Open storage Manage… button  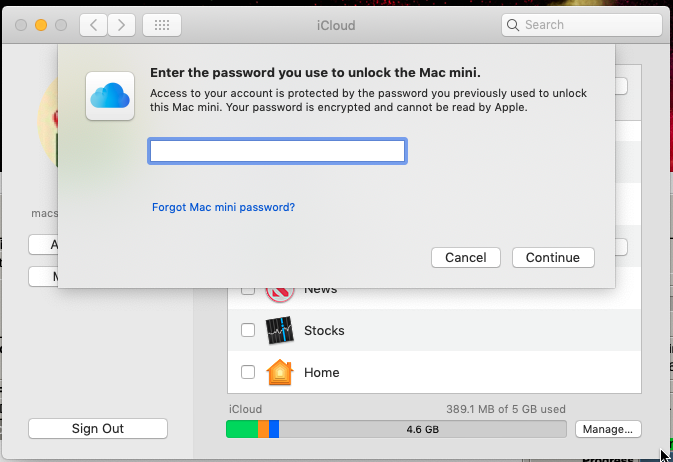[608, 429]
